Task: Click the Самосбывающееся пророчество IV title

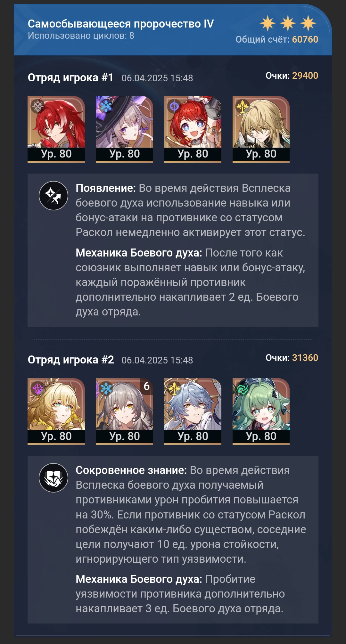Action: [121, 24]
